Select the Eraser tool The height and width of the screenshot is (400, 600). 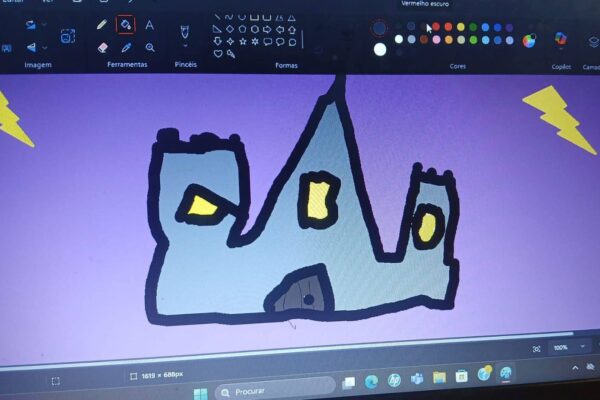pos(102,47)
